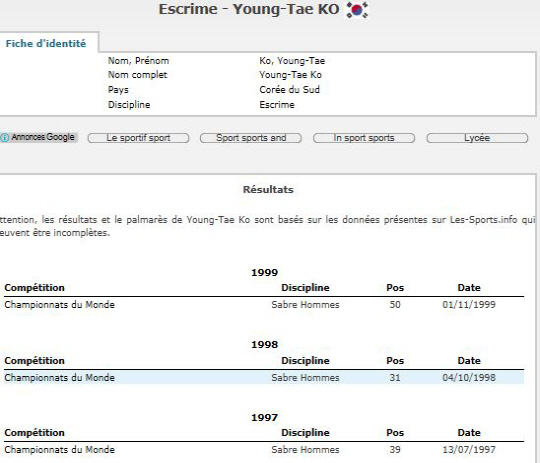Click the position value 31 in 1998
540x463 pixels.
pyautogui.click(x=395, y=378)
